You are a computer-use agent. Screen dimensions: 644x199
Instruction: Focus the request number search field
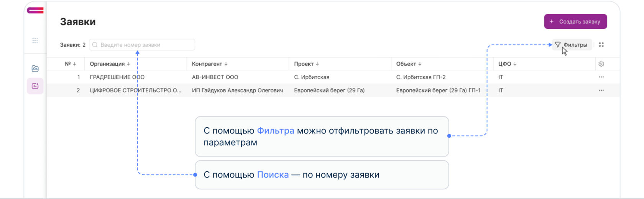tap(142, 45)
